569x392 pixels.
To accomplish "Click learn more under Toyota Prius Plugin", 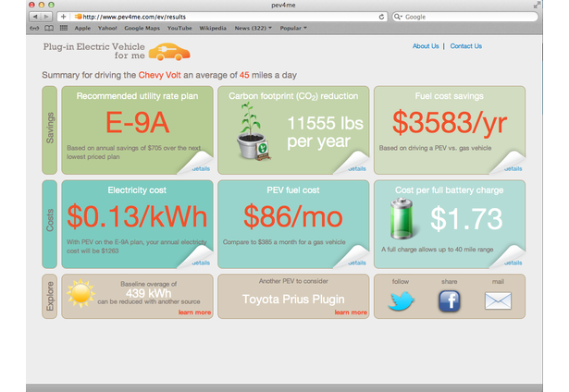I will click(351, 312).
